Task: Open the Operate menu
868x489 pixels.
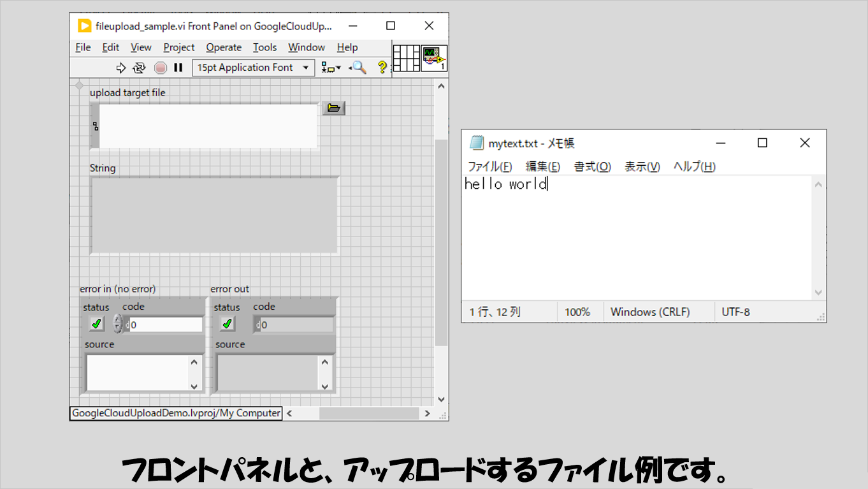Action: tap(223, 47)
